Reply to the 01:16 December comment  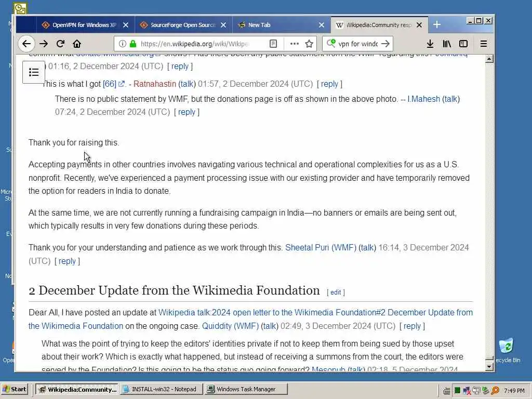pyautogui.click(x=180, y=66)
